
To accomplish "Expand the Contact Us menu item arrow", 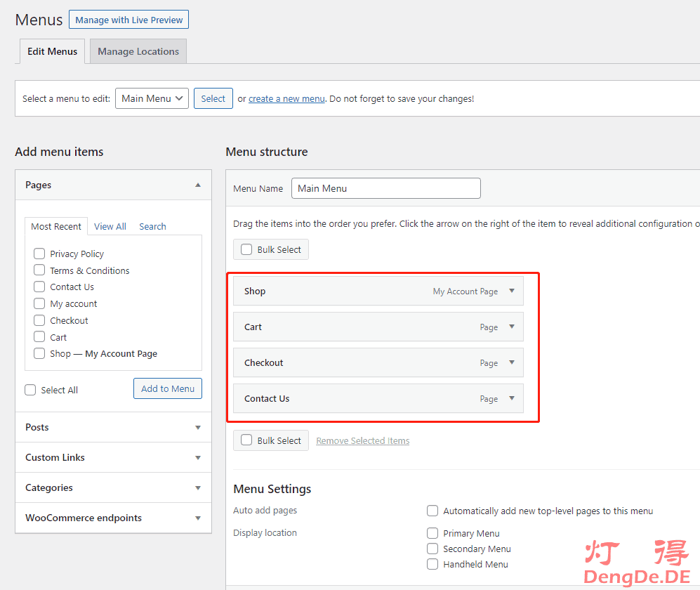I will pyautogui.click(x=512, y=398).
